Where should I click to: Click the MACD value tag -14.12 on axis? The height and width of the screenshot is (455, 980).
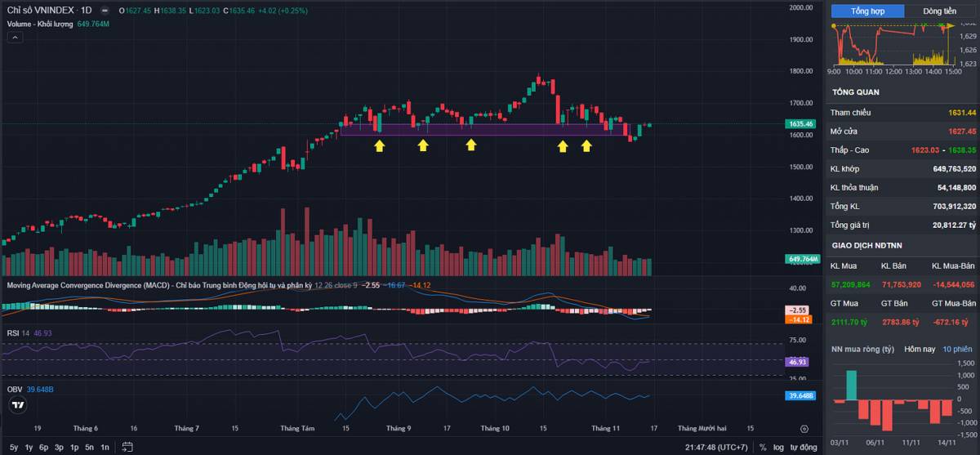point(798,319)
